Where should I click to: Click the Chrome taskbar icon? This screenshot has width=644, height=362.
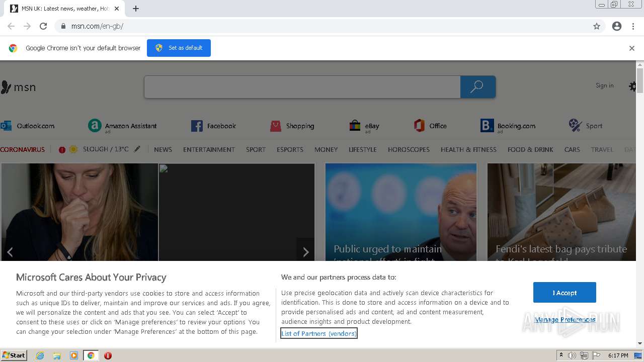click(91, 355)
